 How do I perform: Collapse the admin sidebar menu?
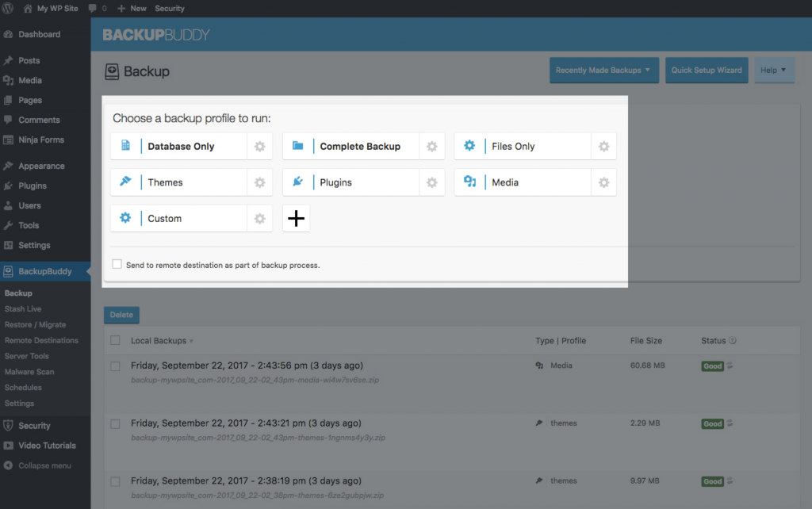(x=37, y=465)
